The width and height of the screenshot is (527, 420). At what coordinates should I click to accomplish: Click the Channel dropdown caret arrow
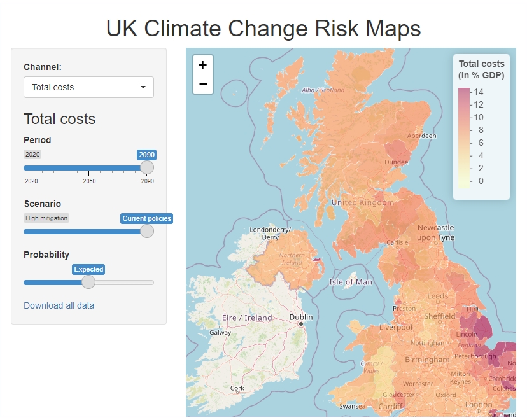coord(143,87)
